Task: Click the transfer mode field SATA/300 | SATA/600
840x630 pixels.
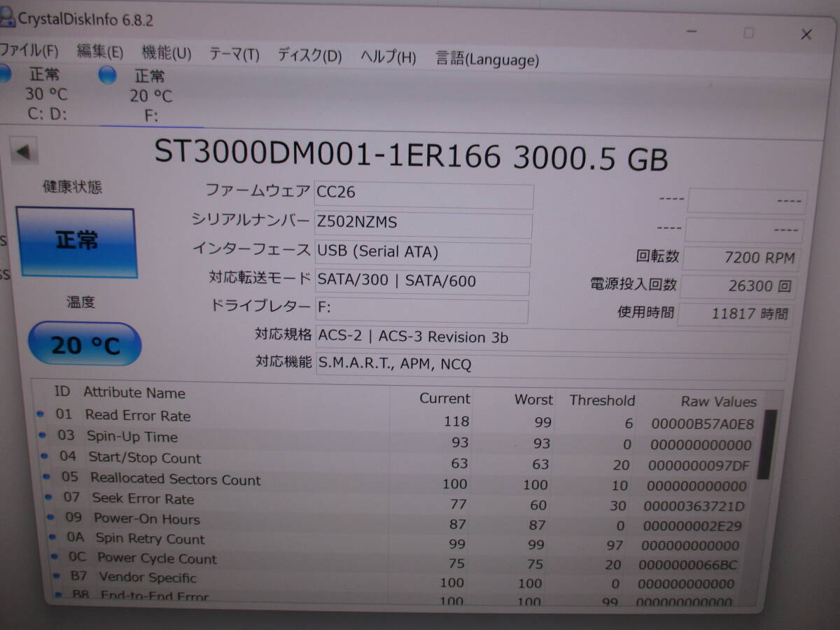Action: 423,283
